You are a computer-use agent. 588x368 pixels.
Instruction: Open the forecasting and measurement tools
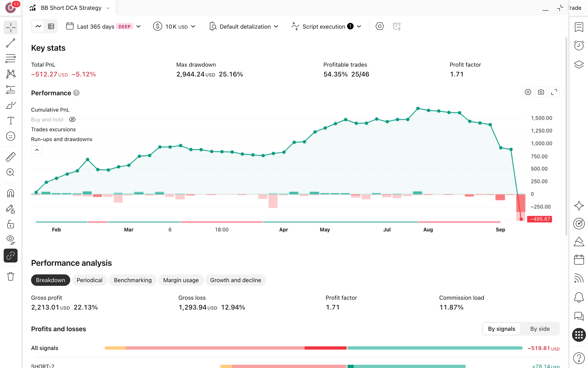coord(10,90)
